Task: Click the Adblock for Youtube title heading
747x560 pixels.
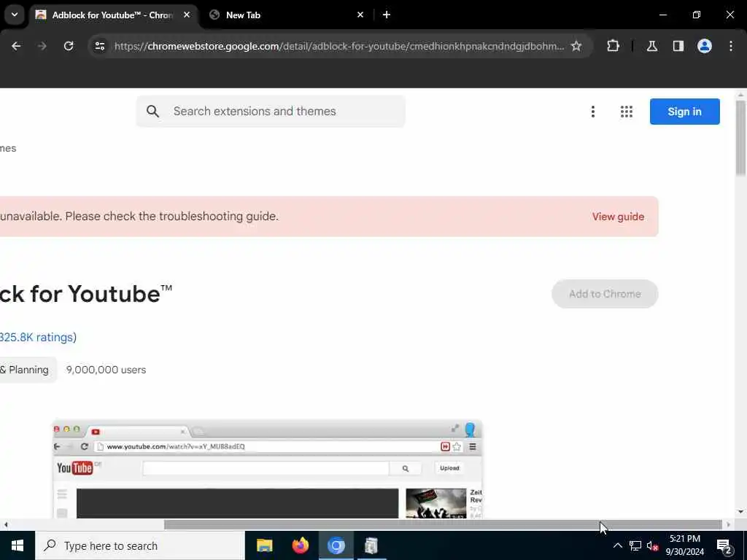Action: tap(86, 294)
